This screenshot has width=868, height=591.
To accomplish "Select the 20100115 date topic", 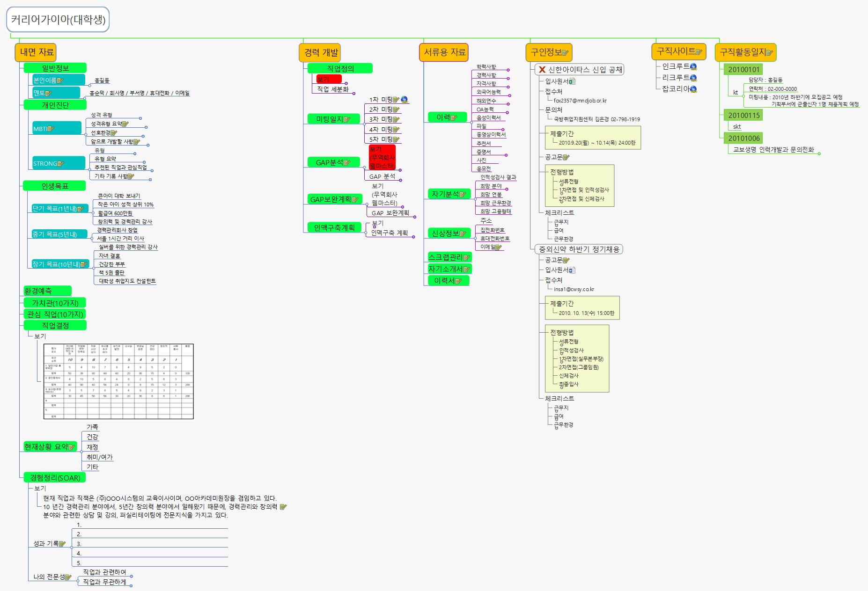I will click(x=744, y=116).
